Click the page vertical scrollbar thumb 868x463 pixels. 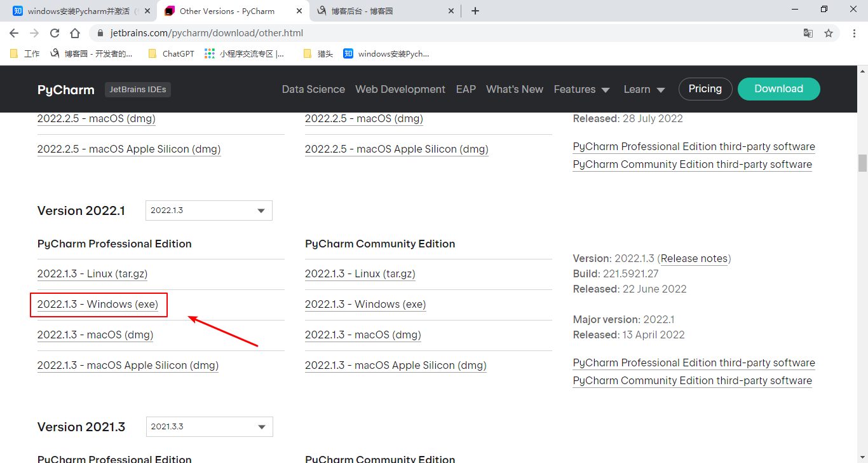(862, 163)
